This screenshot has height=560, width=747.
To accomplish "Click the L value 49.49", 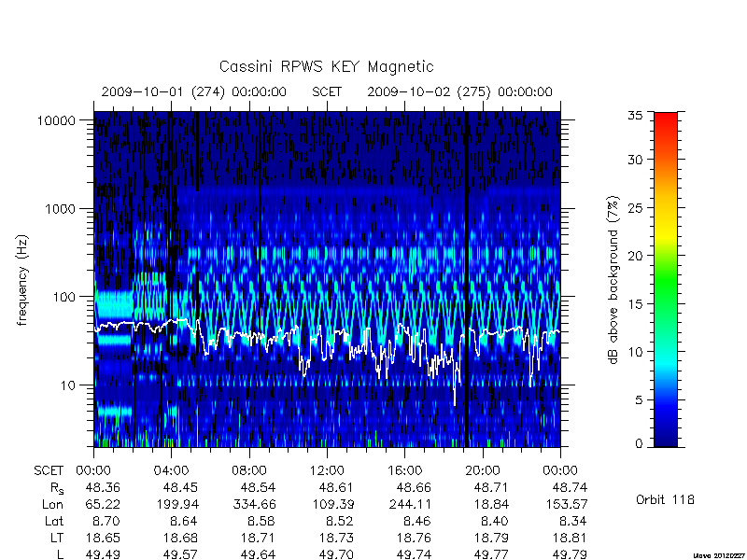I will tap(103, 554).
